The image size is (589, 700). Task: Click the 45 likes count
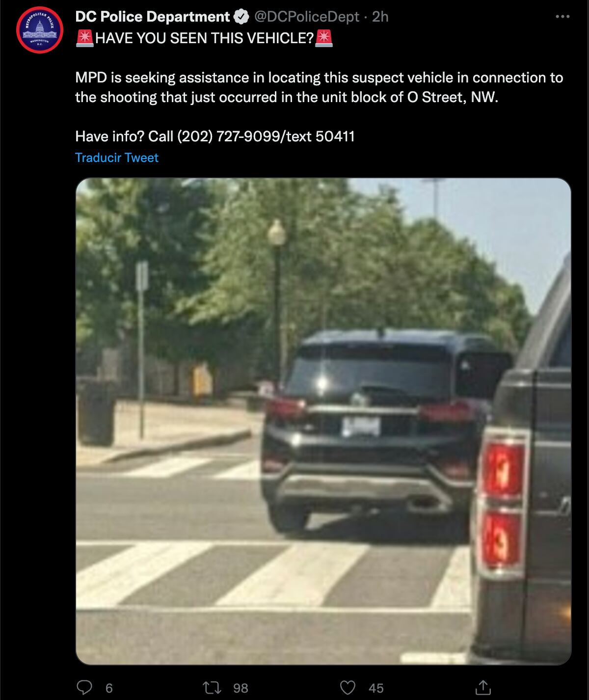[376, 688]
